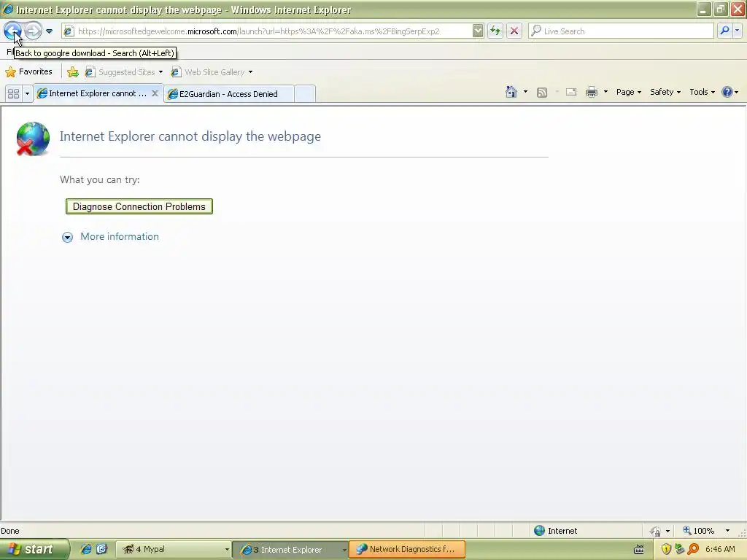Click the page icon beside URL

click(69, 31)
